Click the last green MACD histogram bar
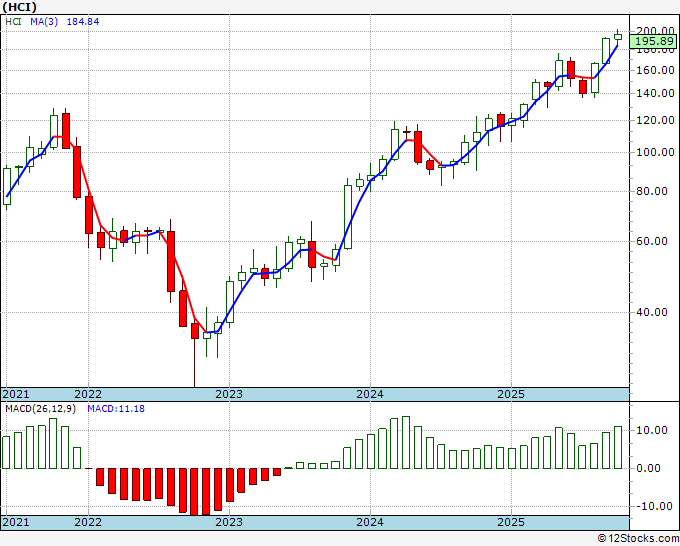 (x=618, y=448)
